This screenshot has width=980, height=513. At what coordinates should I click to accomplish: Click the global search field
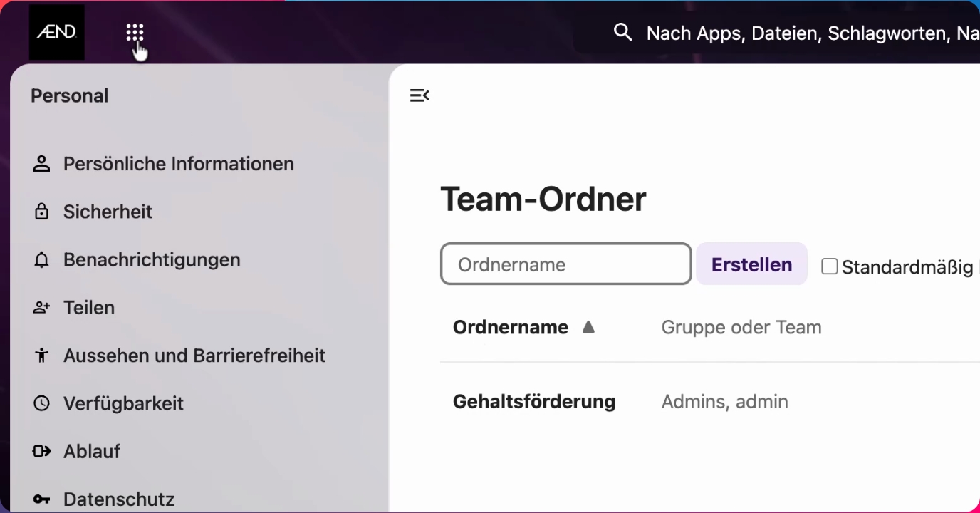[776, 32]
